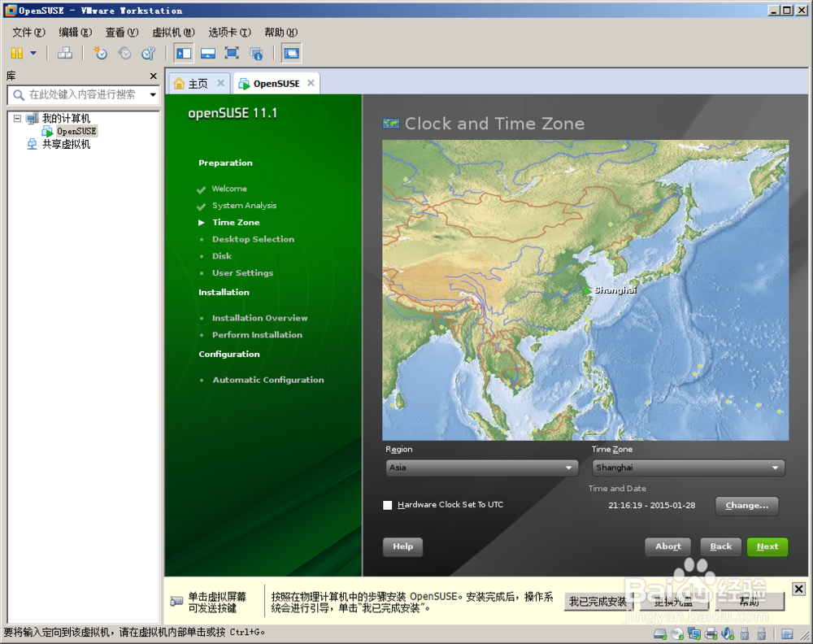Click the Send Ctrl+Alt+Del toolbar icon
The image size is (813, 644).
click(x=65, y=53)
